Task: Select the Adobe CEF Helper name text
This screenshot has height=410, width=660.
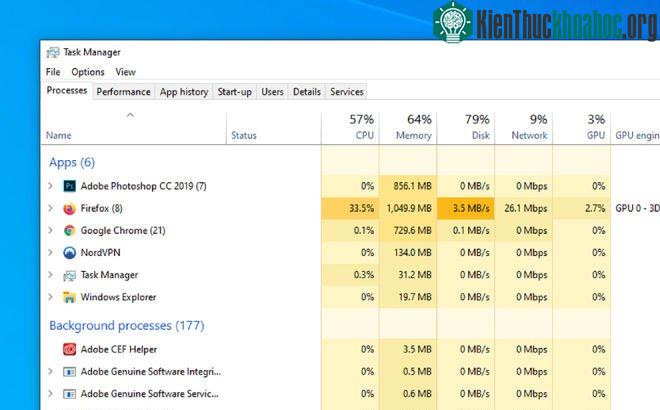Action: coord(119,349)
